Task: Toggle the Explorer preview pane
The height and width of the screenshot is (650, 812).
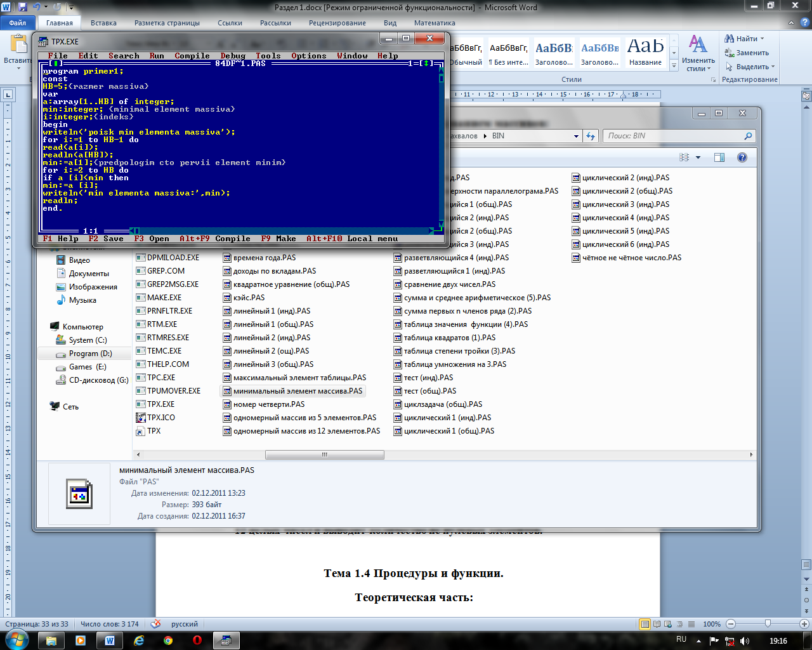Action: pos(719,157)
